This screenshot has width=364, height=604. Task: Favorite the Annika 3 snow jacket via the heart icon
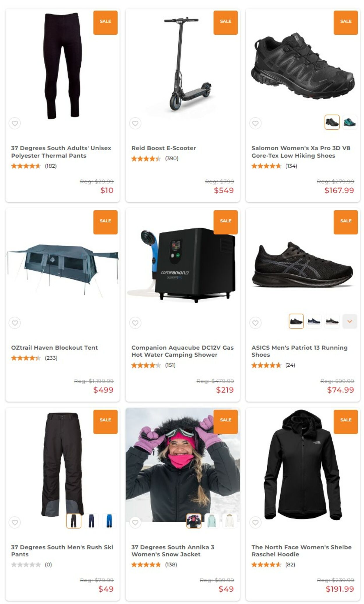(x=135, y=522)
